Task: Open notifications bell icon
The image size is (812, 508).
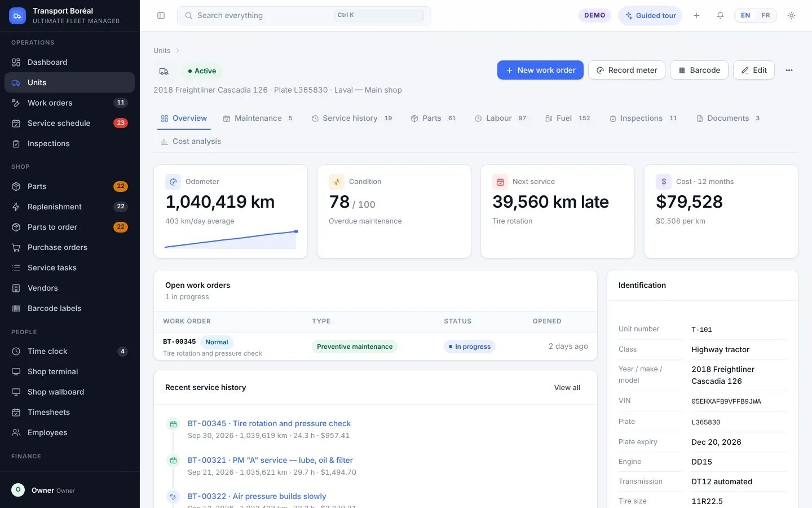Action: [x=720, y=16]
